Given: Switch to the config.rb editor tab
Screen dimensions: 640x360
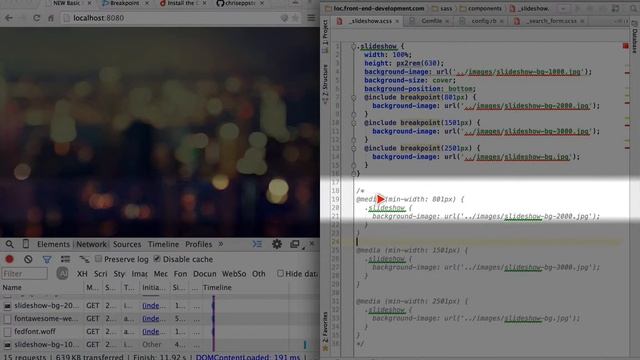Looking at the screenshot, I should point(483,21).
